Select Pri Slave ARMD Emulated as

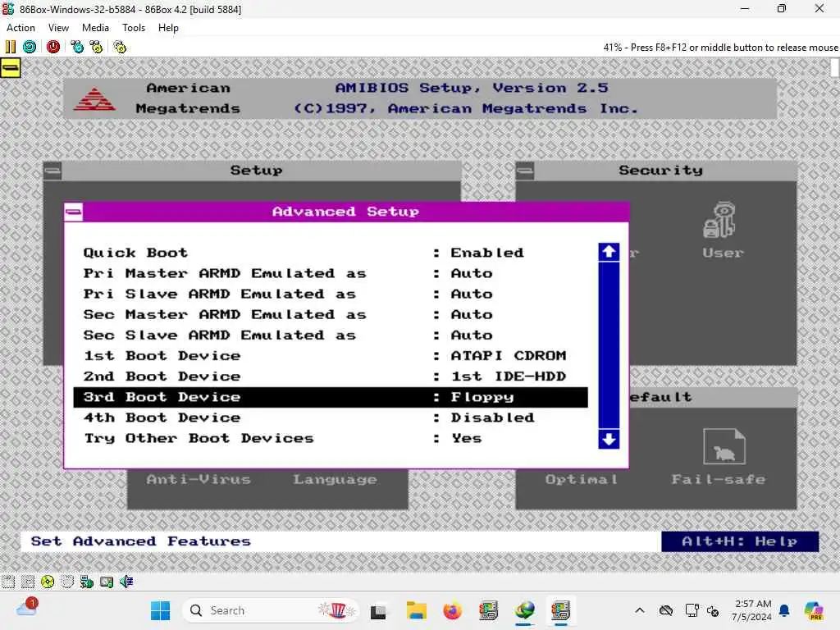point(331,294)
